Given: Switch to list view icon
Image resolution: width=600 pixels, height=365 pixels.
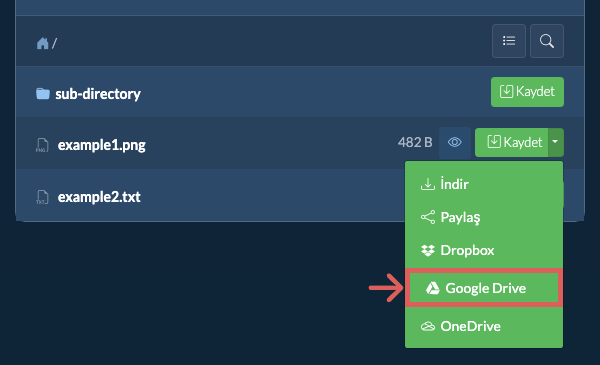Looking at the screenshot, I should [x=509, y=41].
